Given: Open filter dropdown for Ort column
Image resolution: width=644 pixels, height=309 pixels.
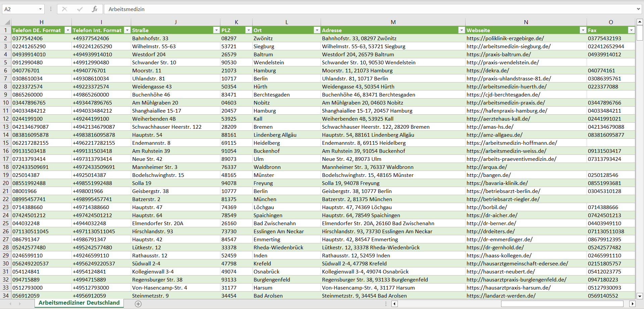Looking at the screenshot, I should (x=317, y=30).
